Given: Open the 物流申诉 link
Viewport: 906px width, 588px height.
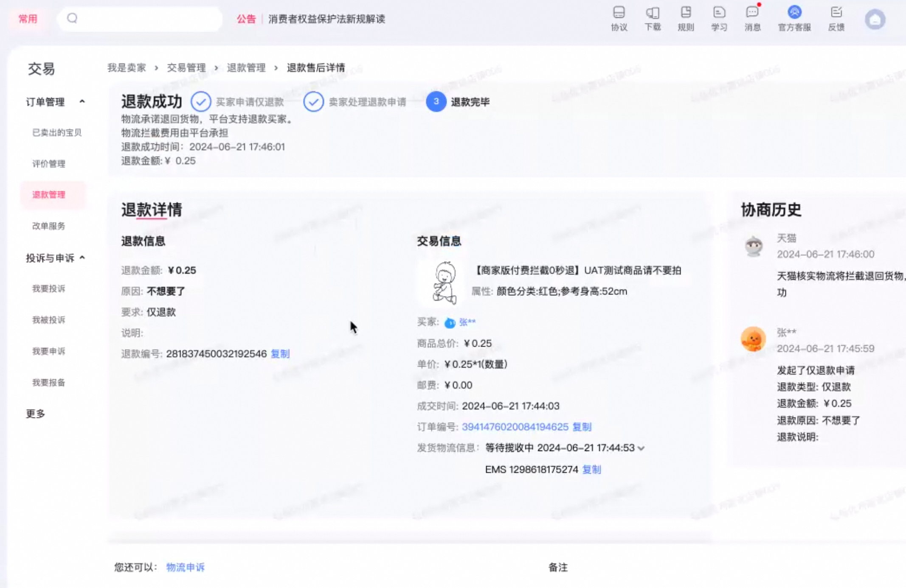Looking at the screenshot, I should [185, 567].
